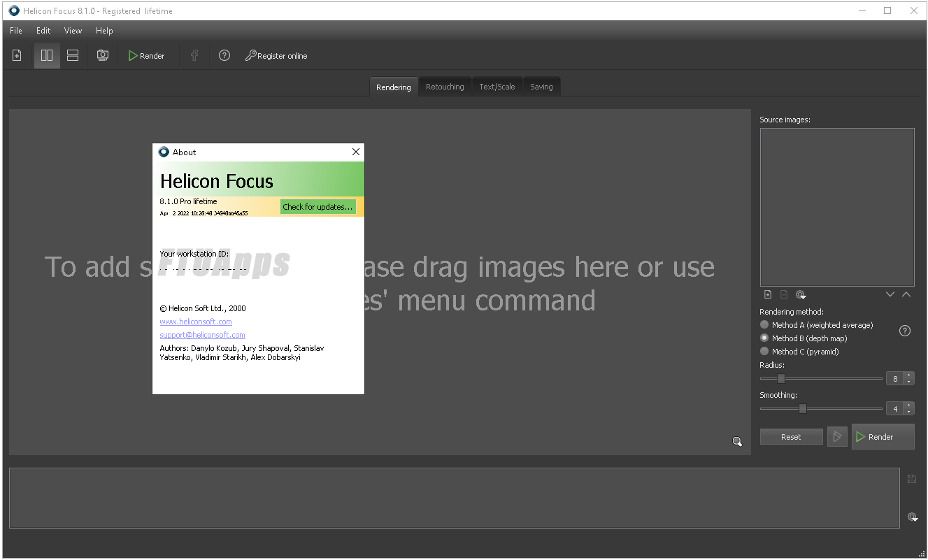This screenshot has height=560, width=928.
Task: Open help from the toolbar question mark
Action: tap(224, 55)
